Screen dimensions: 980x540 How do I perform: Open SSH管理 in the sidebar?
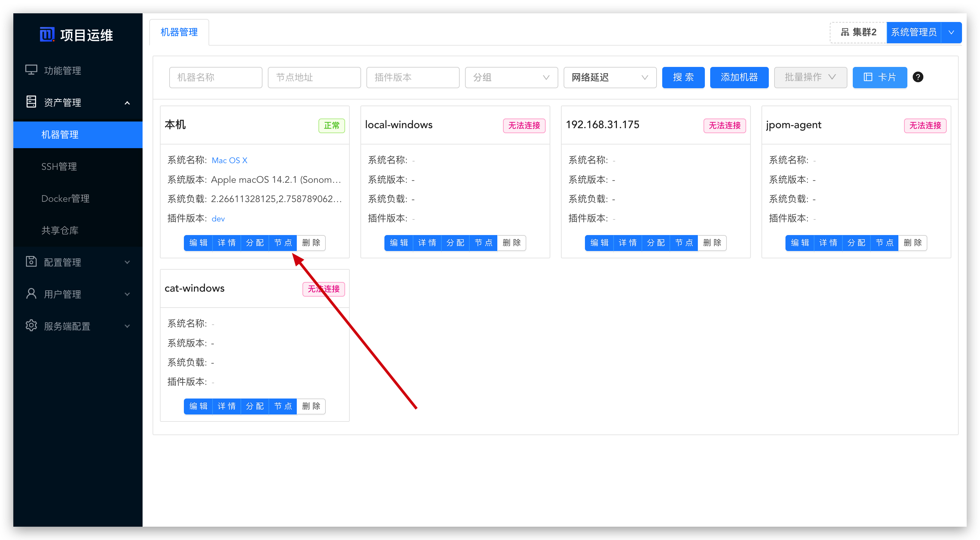coord(59,166)
